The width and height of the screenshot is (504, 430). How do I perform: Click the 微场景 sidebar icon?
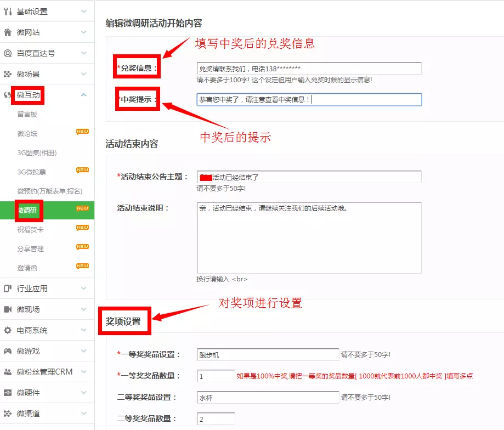8,74
